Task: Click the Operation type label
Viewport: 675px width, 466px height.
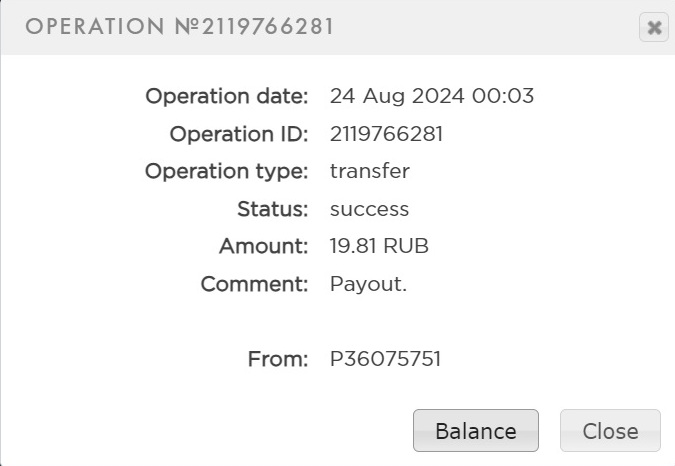Action: 227,171
